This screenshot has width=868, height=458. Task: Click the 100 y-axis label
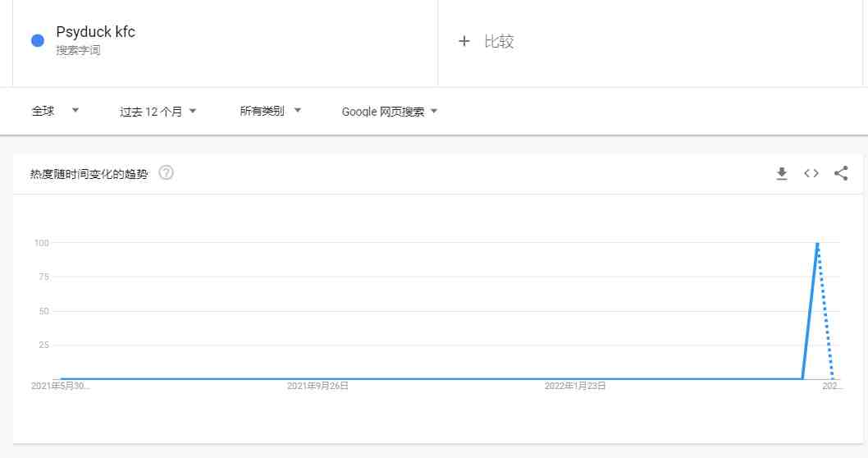(x=42, y=243)
